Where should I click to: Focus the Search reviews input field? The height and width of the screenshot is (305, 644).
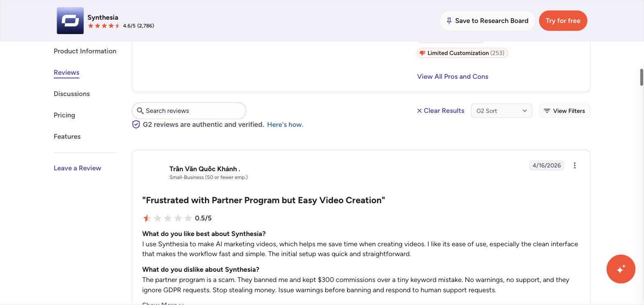pos(189,111)
